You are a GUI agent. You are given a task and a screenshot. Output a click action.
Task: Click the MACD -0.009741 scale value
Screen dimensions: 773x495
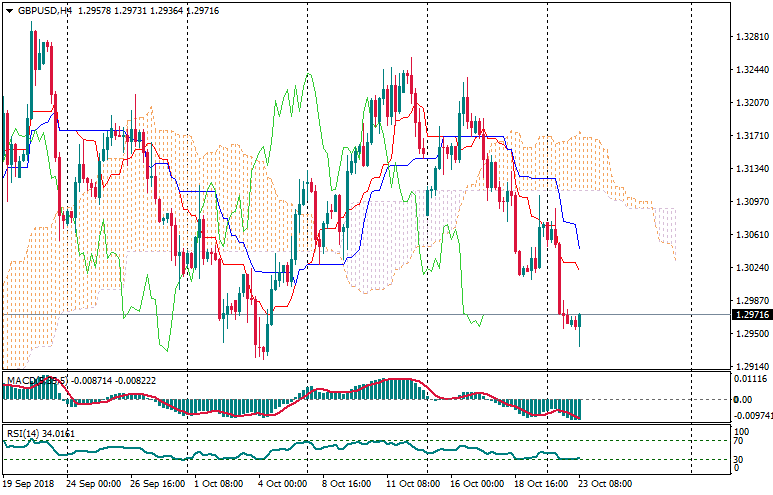[750, 414]
